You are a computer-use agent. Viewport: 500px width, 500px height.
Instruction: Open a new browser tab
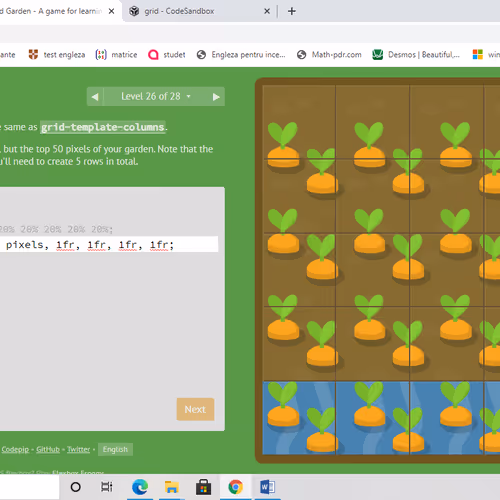(292, 11)
